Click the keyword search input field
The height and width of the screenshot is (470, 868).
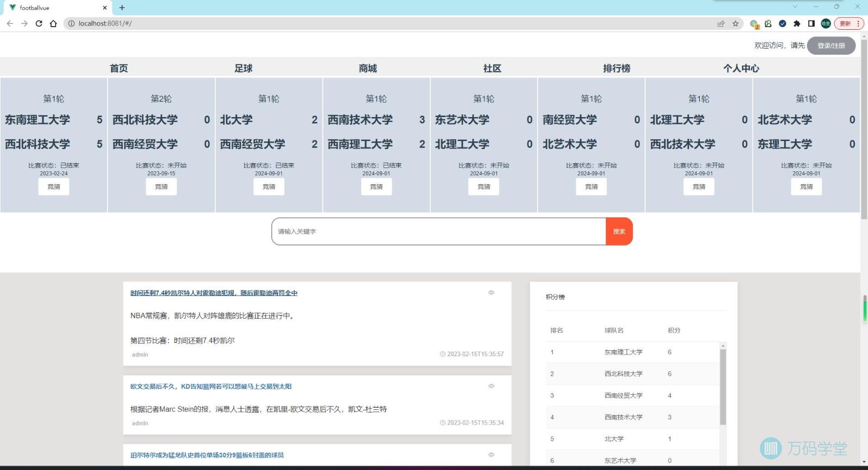[438, 231]
